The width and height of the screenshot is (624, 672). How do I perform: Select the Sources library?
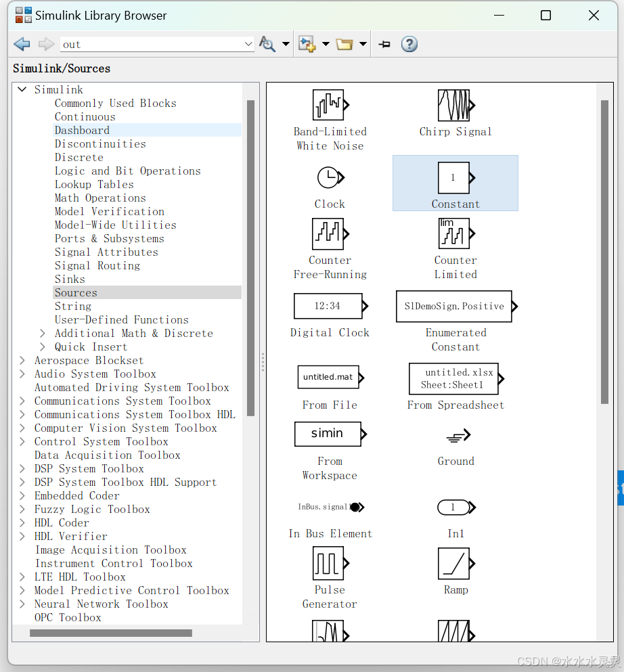(x=76, y=293)
